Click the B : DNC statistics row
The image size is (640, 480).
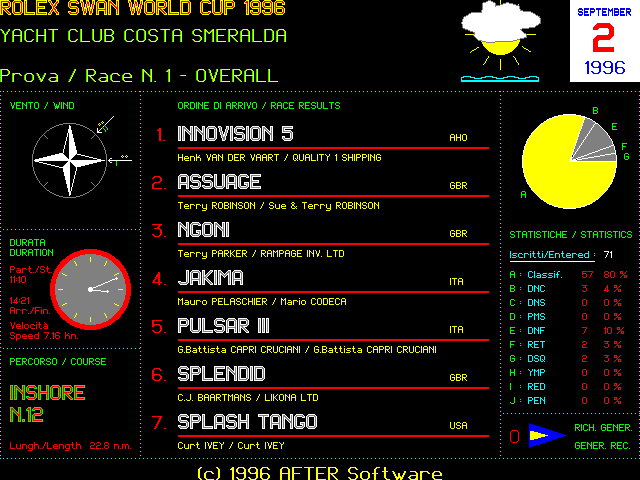click(x=565, y=289)
